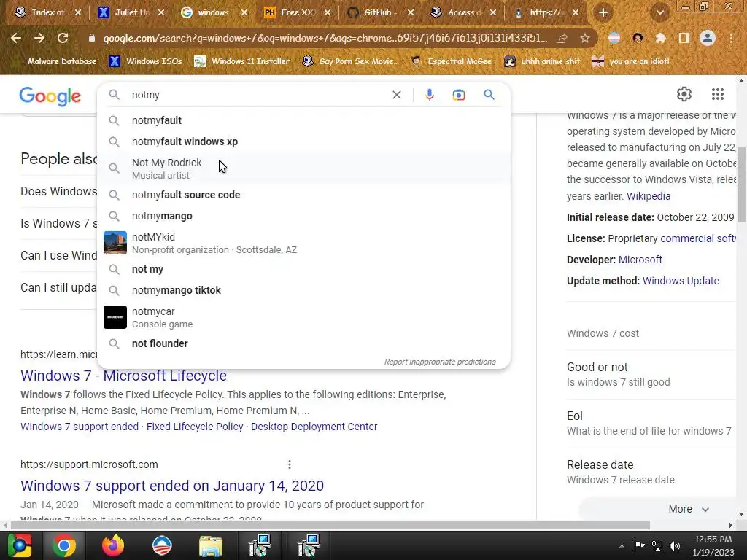
Task: Open File Explorer folder on taskbar
Action: 211,545
